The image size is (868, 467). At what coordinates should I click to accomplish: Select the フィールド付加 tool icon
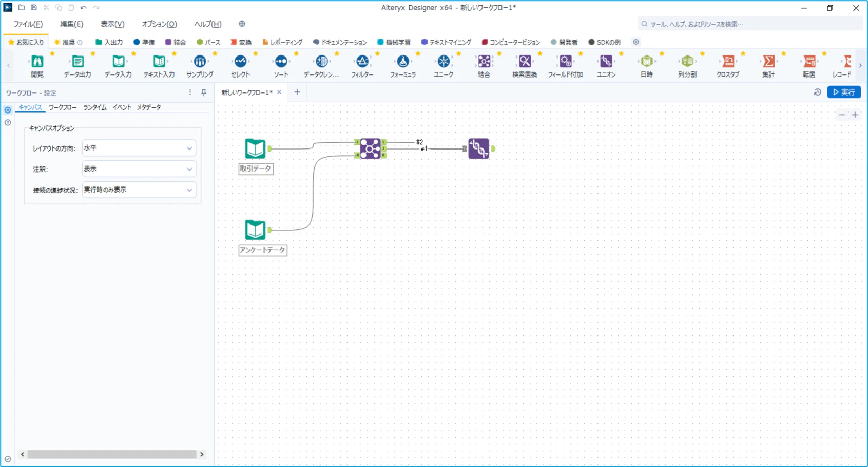pos(566,62)
